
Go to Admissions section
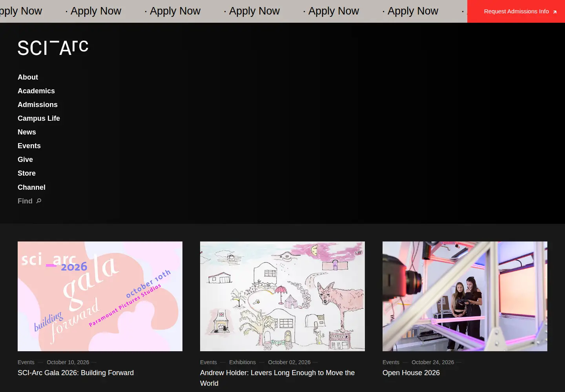(x=38, y=105)
